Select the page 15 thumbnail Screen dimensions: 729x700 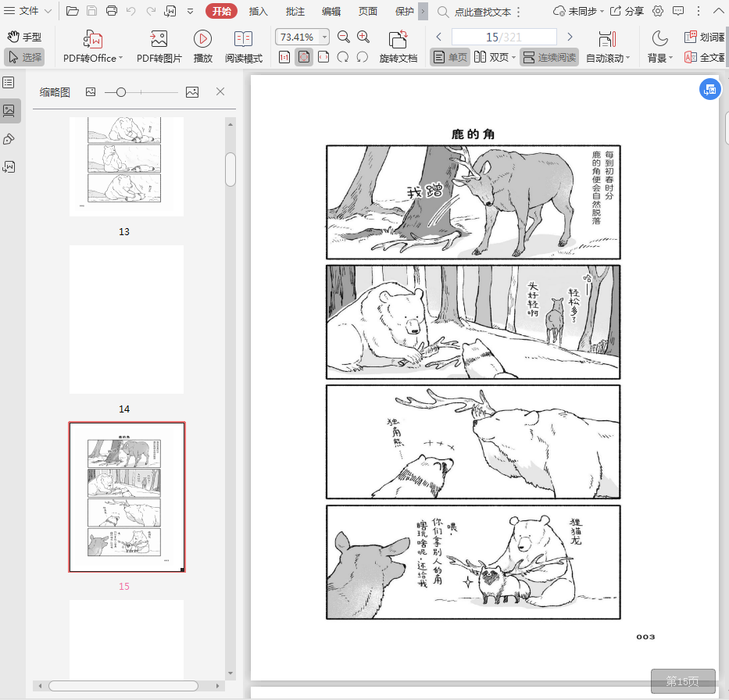pos(127,497)
